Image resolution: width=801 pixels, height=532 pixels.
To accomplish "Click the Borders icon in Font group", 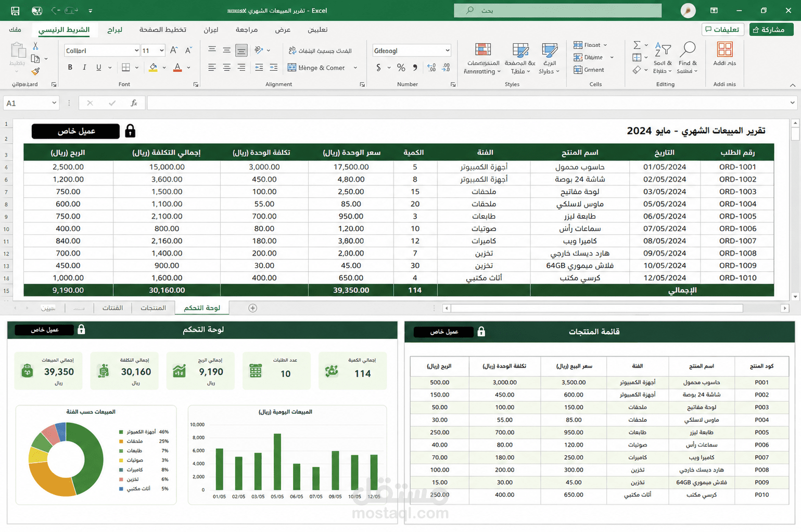I will point(126,67).
